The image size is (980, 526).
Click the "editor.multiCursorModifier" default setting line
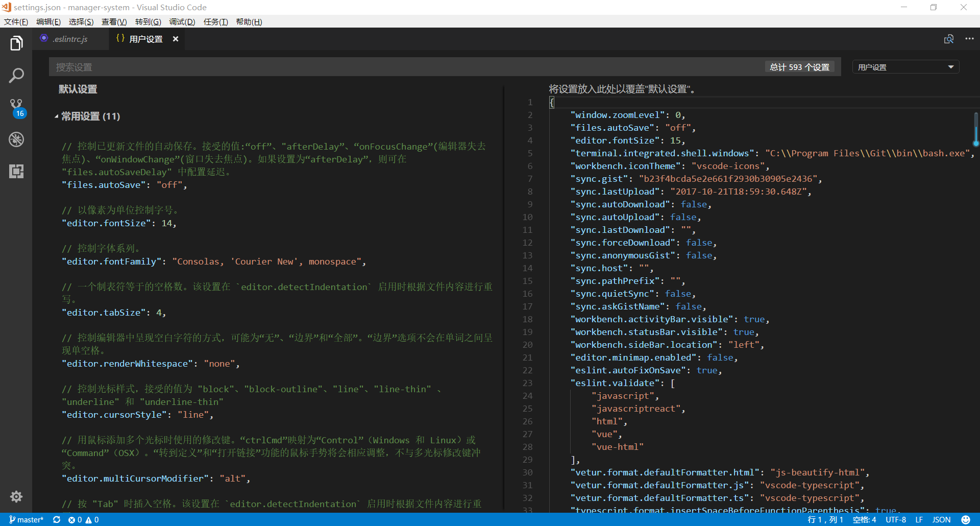tap(156, 479)
